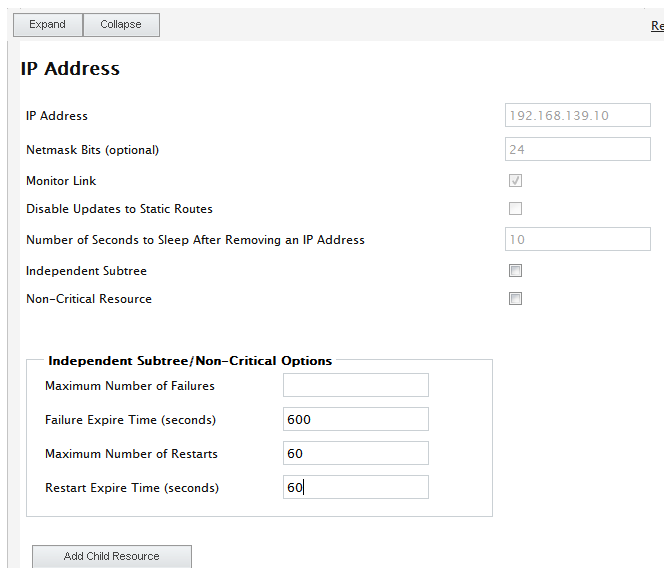Click the Non-Critical Resource label
This screenshot has height=568, width=664.
(x=89, y=299)
